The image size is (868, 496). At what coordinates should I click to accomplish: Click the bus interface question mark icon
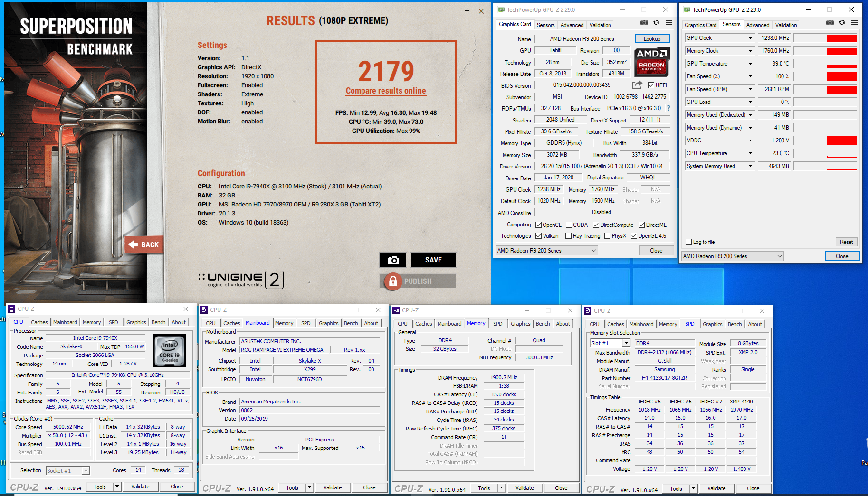pos(668,108)
